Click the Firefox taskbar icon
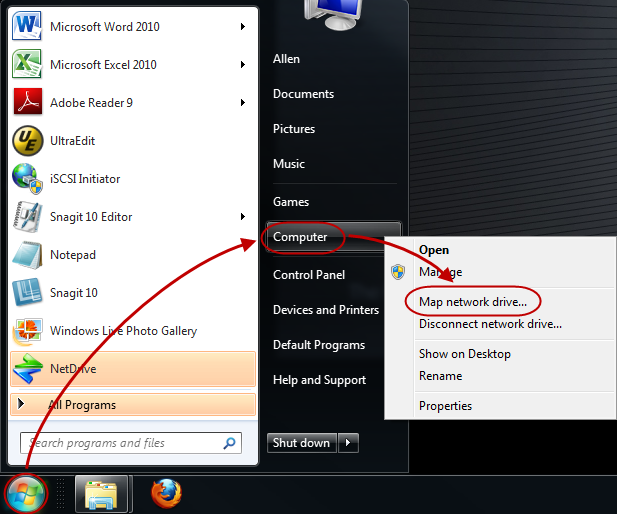Viewport: 617px width, 514px height. [166, 493]
